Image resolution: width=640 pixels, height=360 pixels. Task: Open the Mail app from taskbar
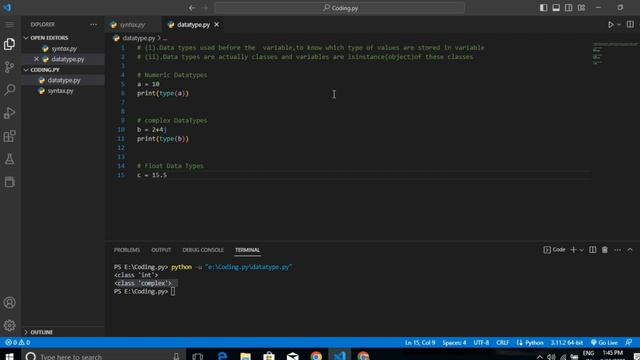tap(292, 356)
